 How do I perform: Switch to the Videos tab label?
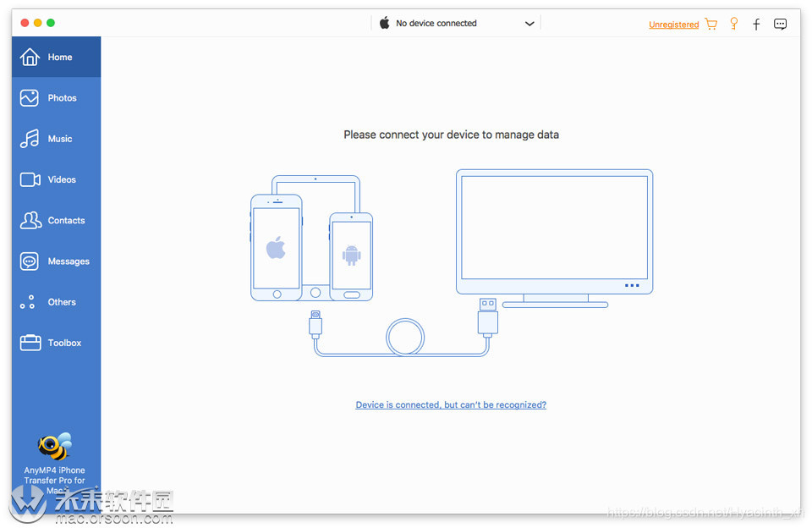tap(62, 179)
